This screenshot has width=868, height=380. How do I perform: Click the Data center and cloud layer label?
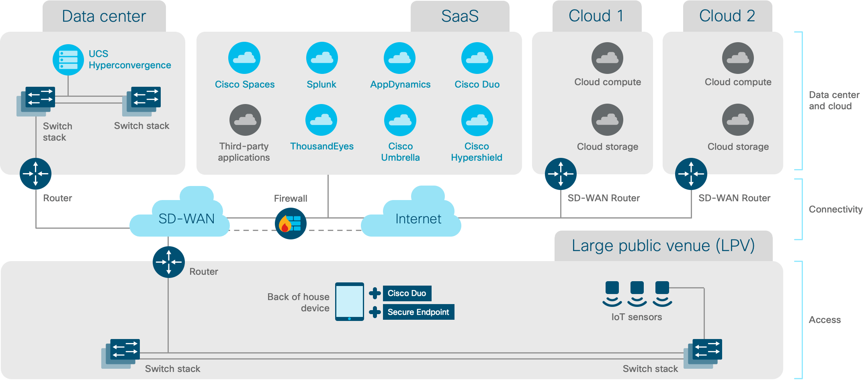pyautogui.click(x=834, y=100)
